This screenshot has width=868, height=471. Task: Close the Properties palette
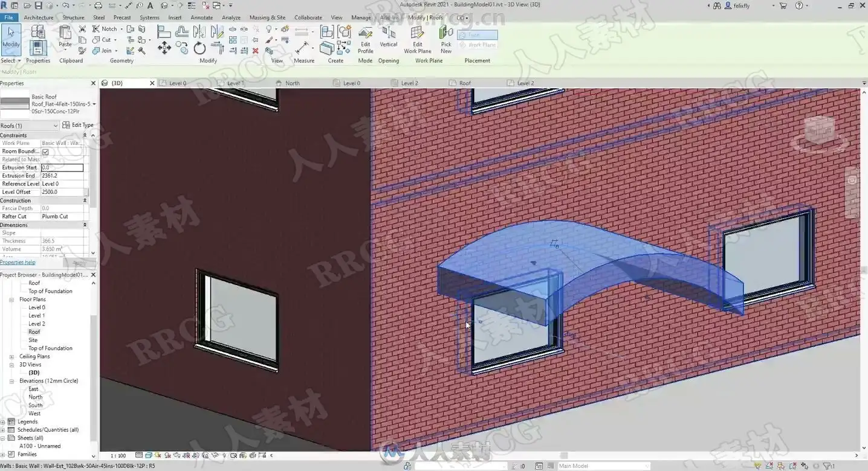tap(93, 83)
